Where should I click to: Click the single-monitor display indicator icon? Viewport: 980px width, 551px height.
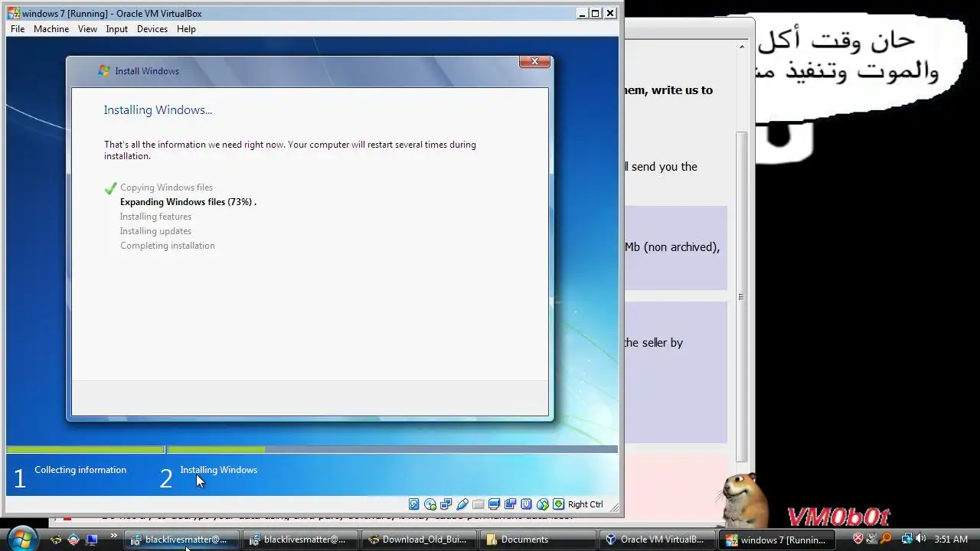point(494,504)
